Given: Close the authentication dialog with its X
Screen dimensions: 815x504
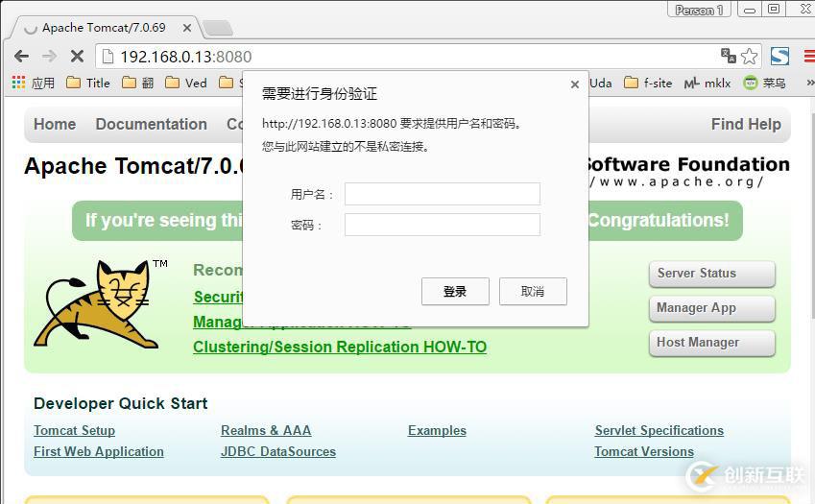Looking at the screenshot, I should pos(574,84).
